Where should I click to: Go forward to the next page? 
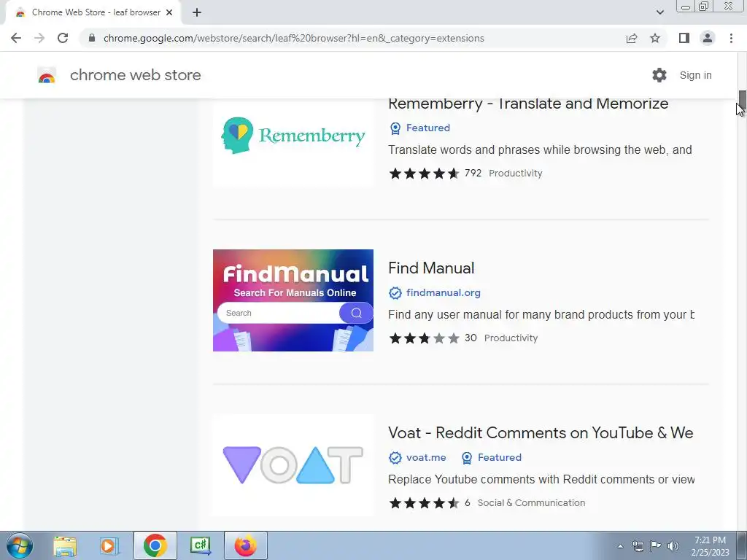click(39, 38)
